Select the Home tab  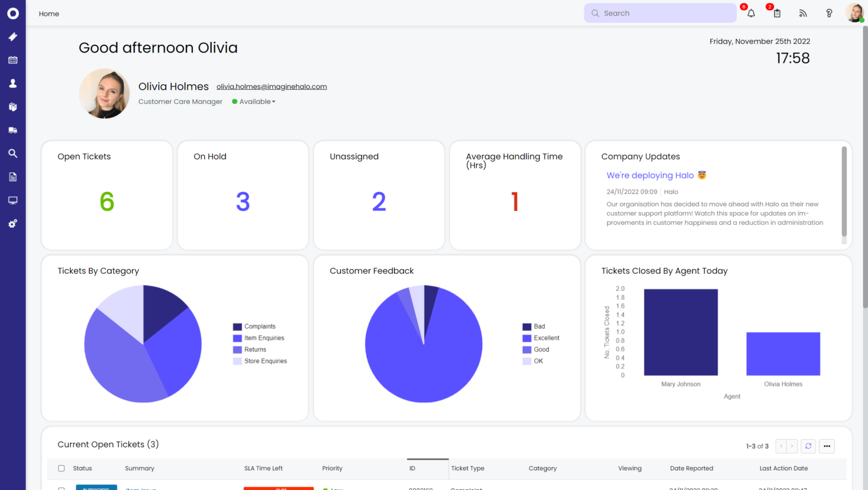click(x=49, y=13)
